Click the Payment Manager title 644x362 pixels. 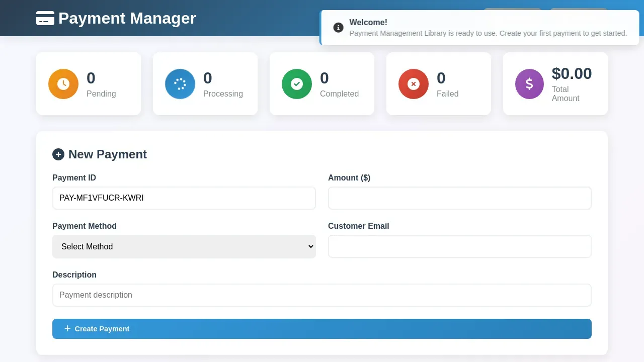pyautogui.click(x=127, y=18)
